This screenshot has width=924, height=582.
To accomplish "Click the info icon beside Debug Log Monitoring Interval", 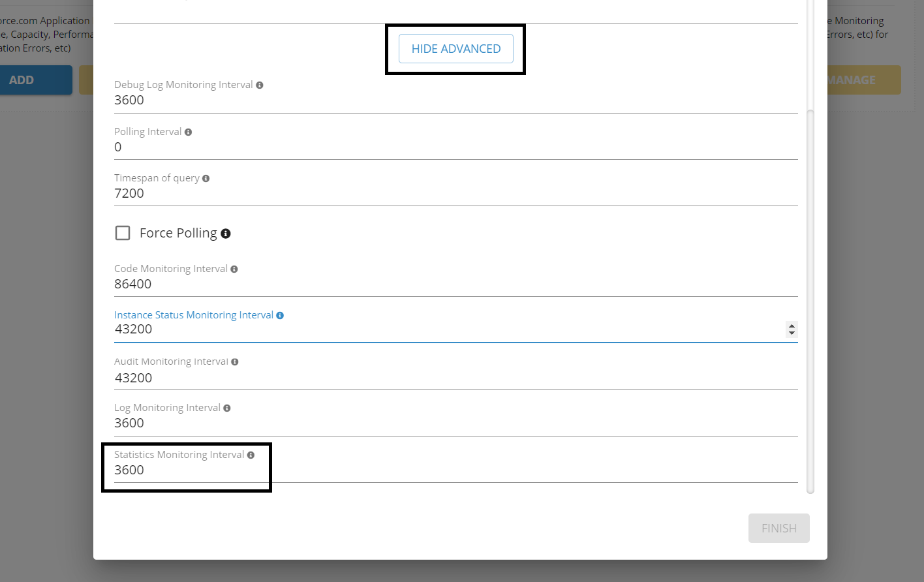I will pos(260,84).
